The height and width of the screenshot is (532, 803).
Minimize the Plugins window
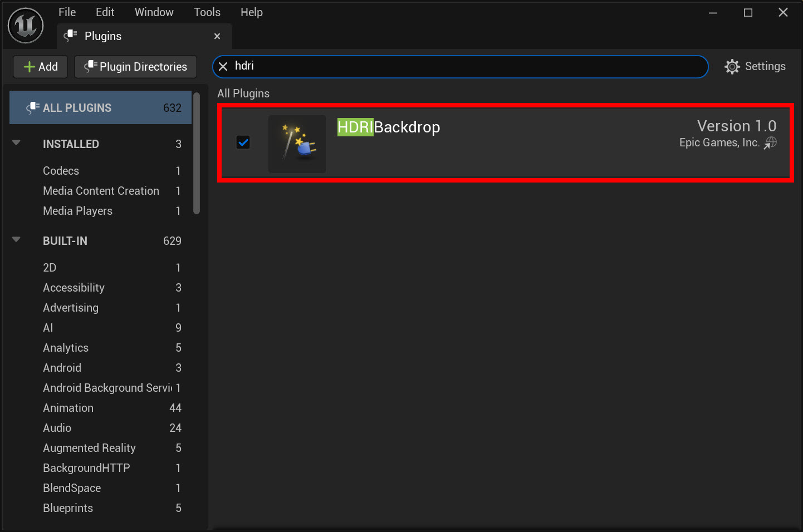713,13
